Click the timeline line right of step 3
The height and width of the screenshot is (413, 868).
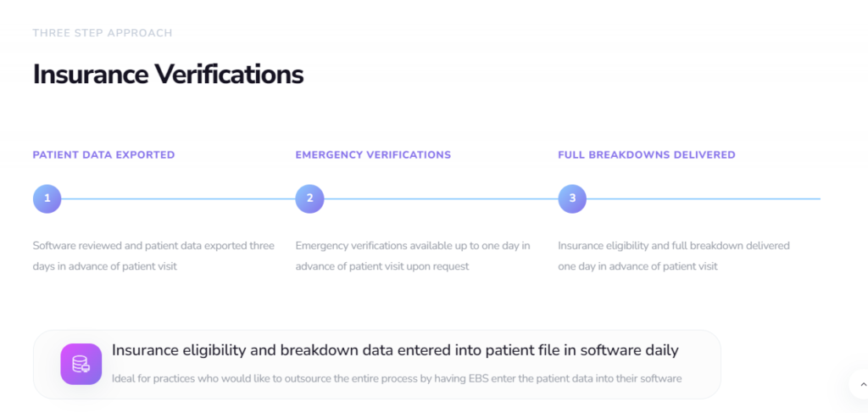[704, 199]
